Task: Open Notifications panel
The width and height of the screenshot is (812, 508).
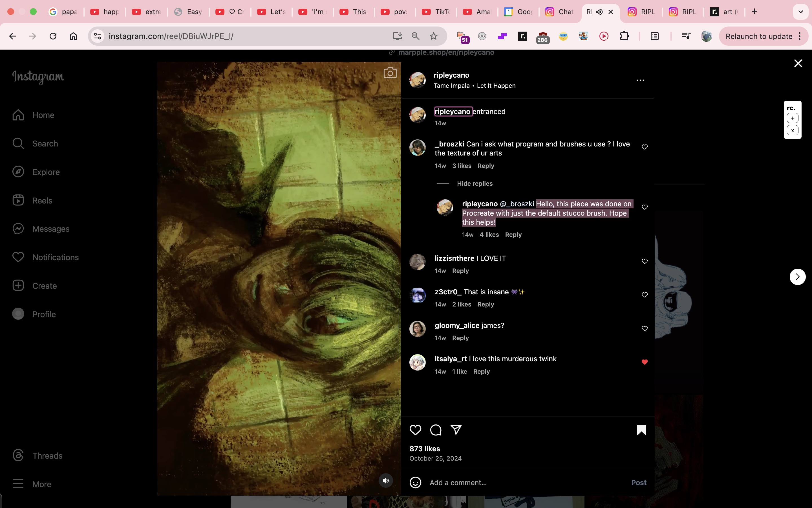Action: pyautogui.click(x=45, y=257)
